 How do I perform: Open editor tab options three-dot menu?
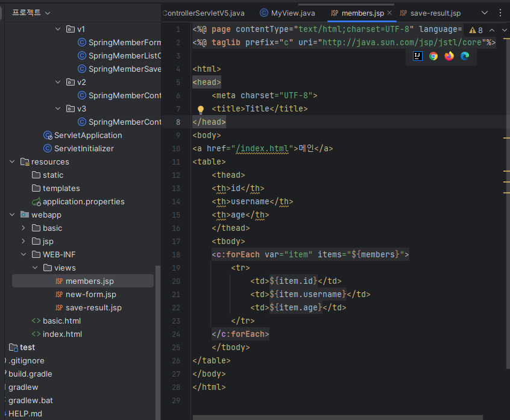click(x=500, y=13)
